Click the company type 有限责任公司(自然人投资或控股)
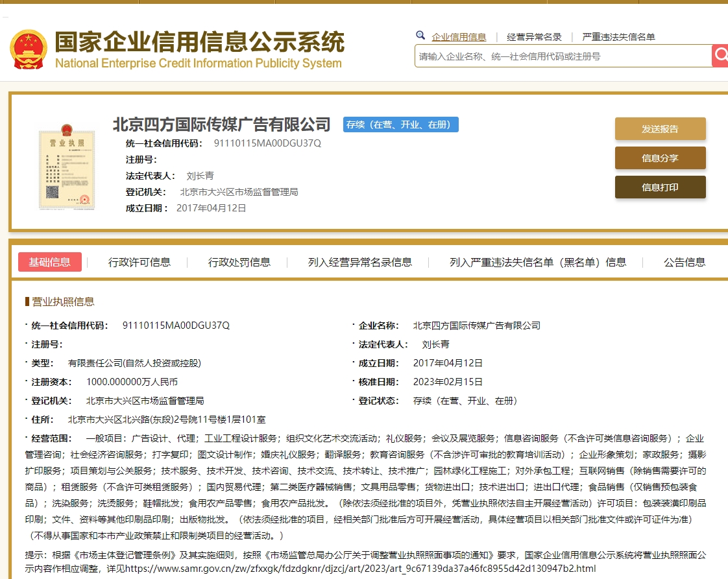This screenshot has height=579, width=728. click(134, 363)
